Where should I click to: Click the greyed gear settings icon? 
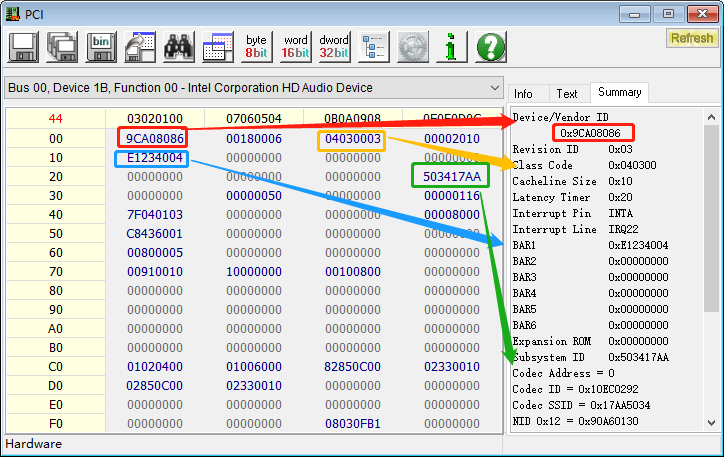[x=413, y=47]
